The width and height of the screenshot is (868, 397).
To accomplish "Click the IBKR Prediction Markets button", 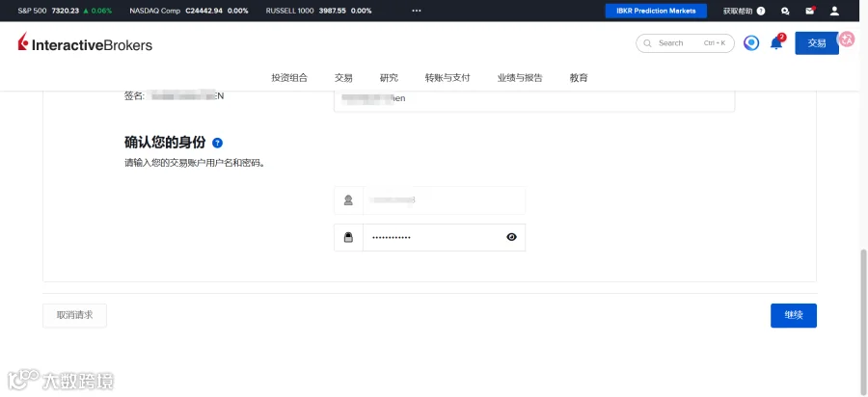I will pos(656,11).
